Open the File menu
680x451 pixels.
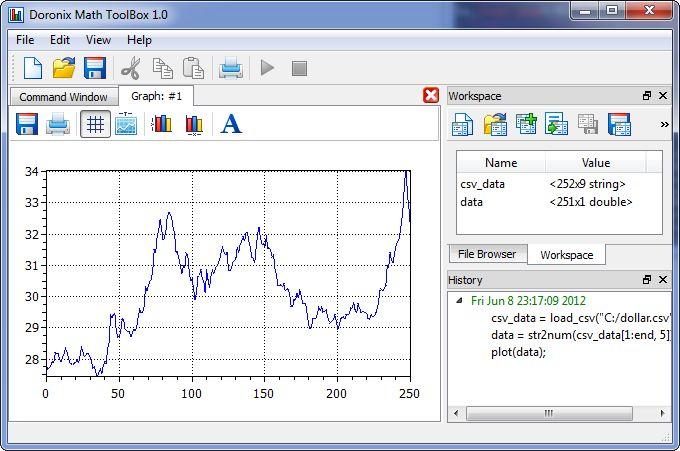coord(25,40)
